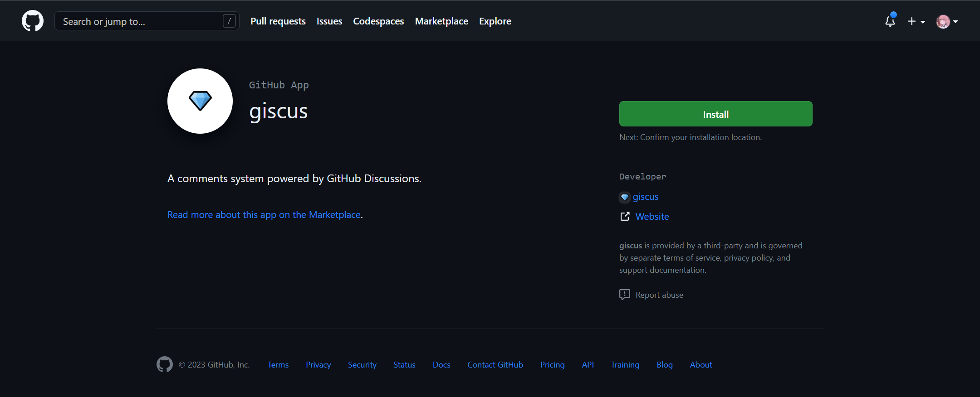980x397 pixels.
Task: Expand the plus create-new dropdown
Action: click(x=916, y=21)
